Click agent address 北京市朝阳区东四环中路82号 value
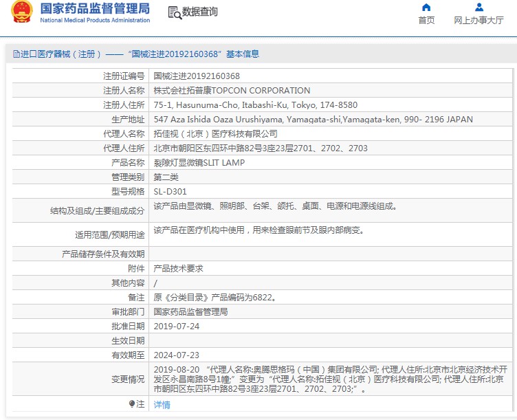 click(x=261, y=148)
